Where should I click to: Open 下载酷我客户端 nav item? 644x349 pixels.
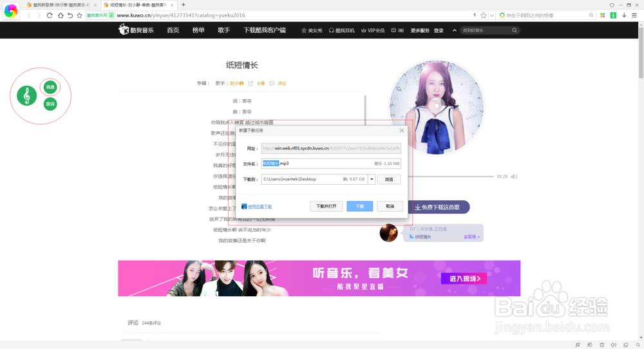coord(265,30)
